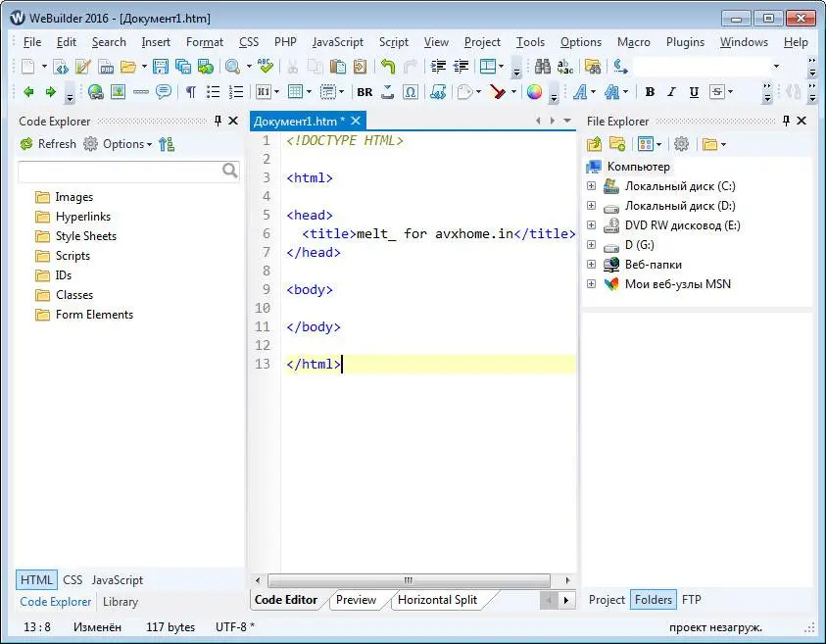Open the color picker wheel icon
Viewport: 826px width, 644px height.
[x=534, y=92]
